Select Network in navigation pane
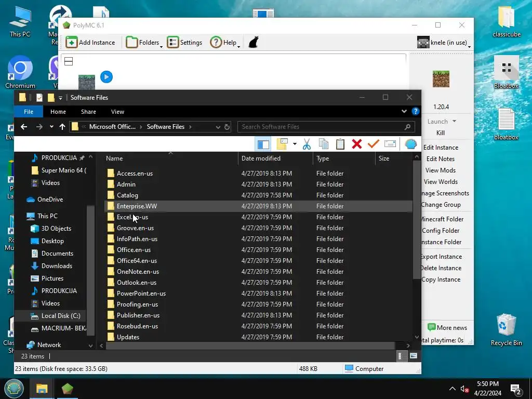532x399 pixels. (x=49, y=345)
